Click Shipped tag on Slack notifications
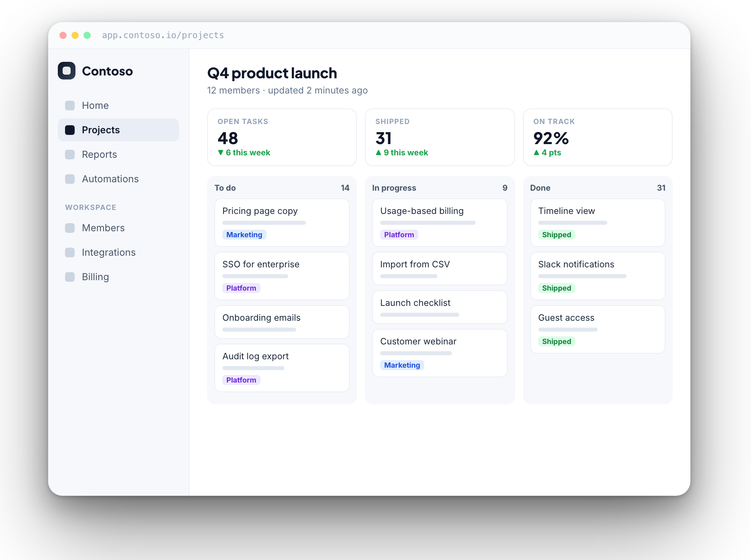This screenshot has height=560, width=751. (556, 288)
